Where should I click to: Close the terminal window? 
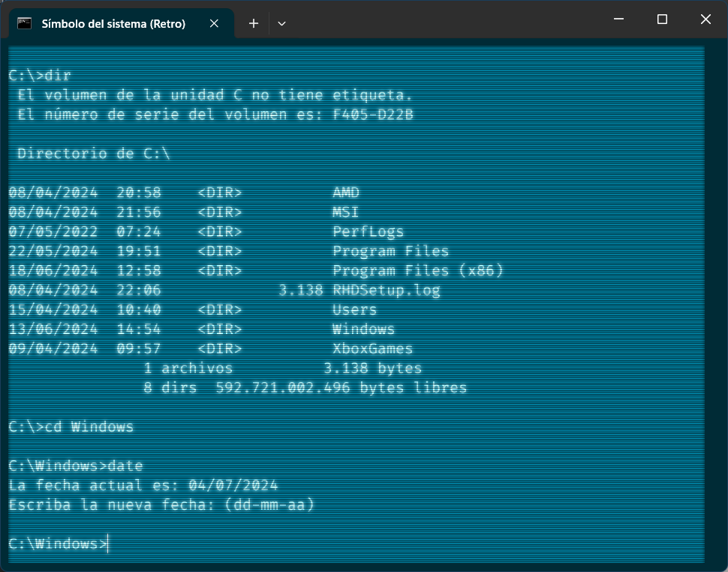point(705,20)
